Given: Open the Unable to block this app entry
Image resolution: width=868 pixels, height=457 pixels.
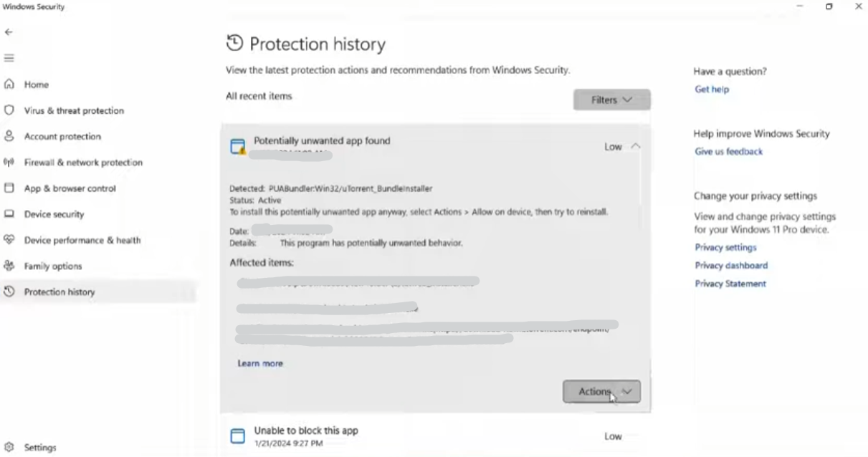Looking at the screenshot, I should pos(306,431).
